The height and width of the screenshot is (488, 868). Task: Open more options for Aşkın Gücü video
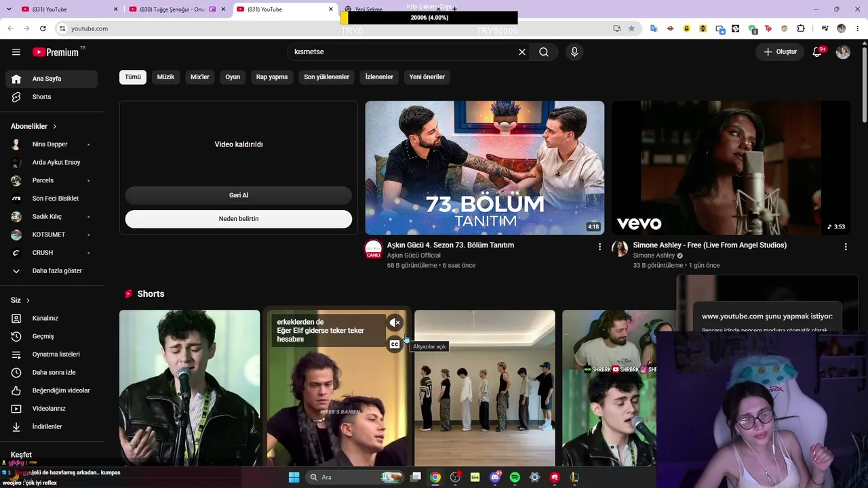pyautogui.click(x=599, y=247)
